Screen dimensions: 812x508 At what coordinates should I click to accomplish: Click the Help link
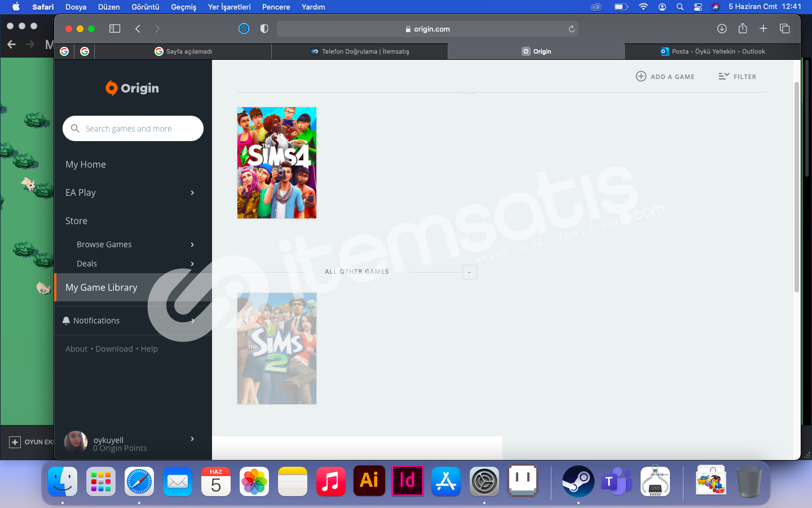[149, 349]
